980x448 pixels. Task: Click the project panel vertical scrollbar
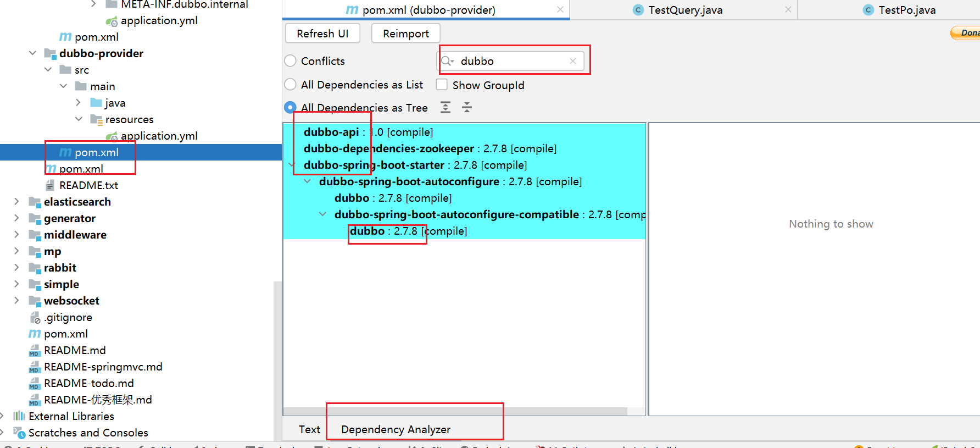click(277, 360)
